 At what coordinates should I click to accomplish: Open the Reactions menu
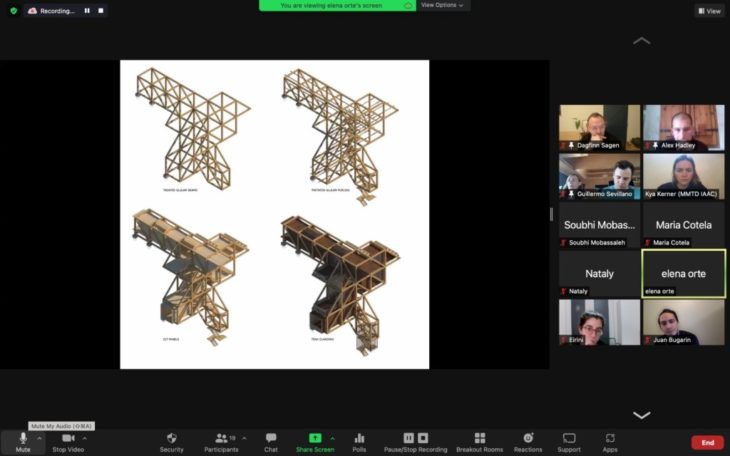[528, 439]
